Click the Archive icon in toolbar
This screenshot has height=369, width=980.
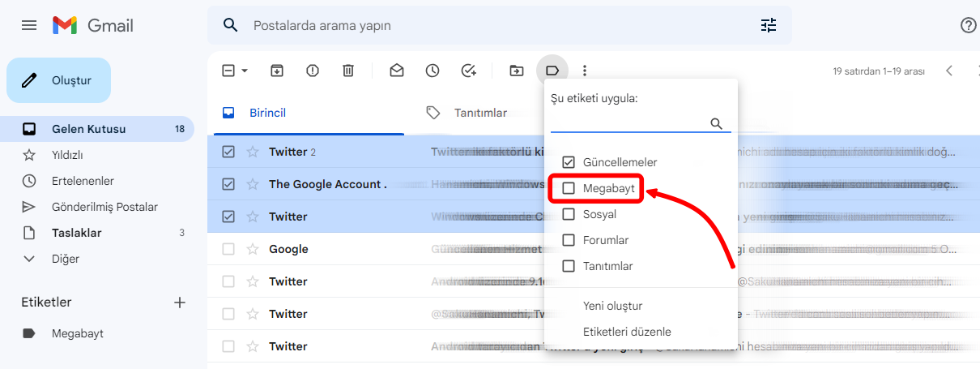coord(277,71)
